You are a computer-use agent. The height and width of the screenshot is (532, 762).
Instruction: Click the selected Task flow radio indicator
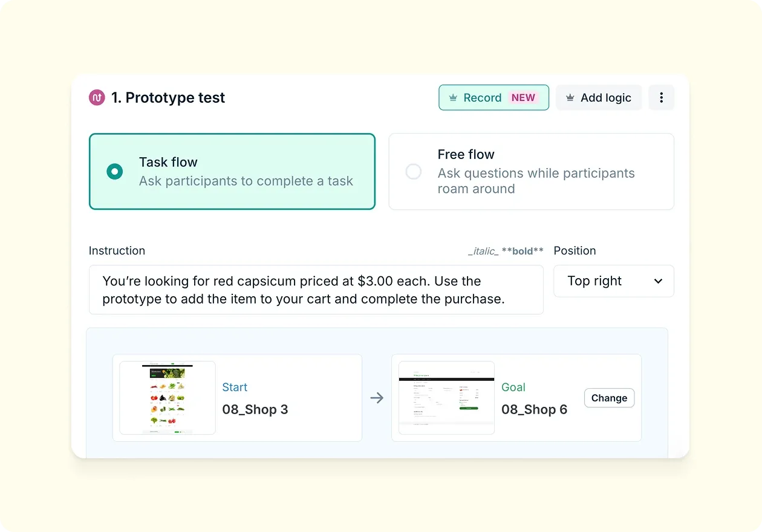click(114, 171)
